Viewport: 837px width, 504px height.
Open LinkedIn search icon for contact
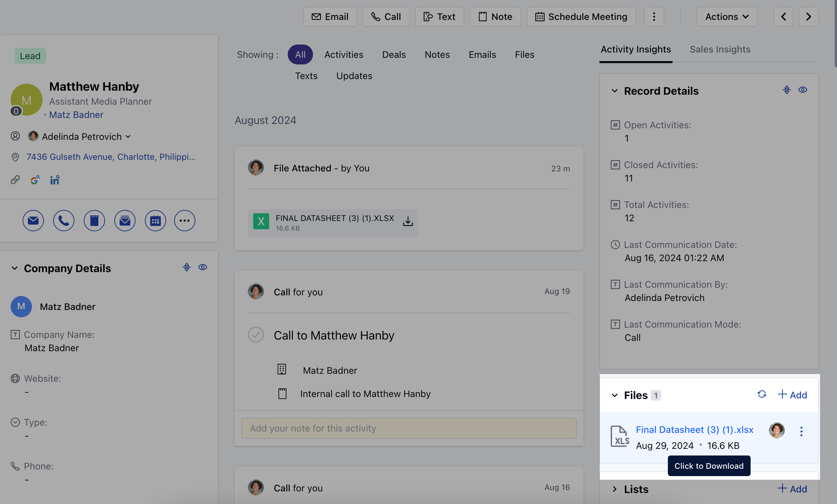[x=55, y=180]
